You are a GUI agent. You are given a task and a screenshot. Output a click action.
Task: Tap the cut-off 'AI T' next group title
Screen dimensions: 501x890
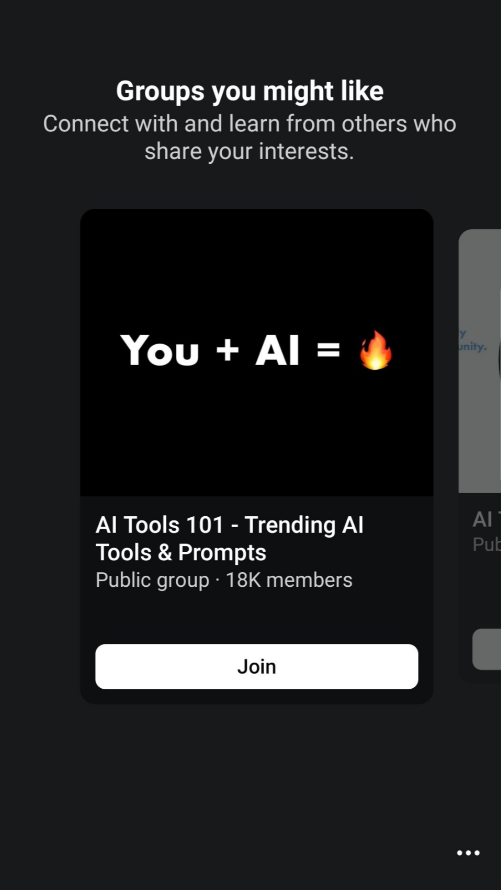click(487, 519)
